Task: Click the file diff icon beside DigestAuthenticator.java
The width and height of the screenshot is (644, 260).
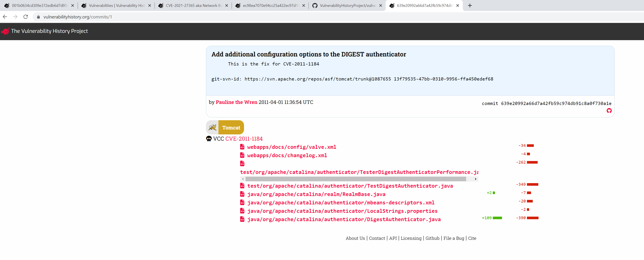Action: click(242, 219)
